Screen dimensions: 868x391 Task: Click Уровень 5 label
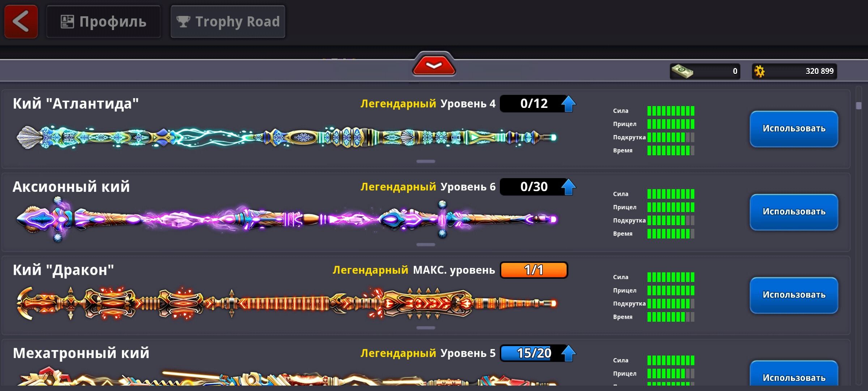[468, 353]
